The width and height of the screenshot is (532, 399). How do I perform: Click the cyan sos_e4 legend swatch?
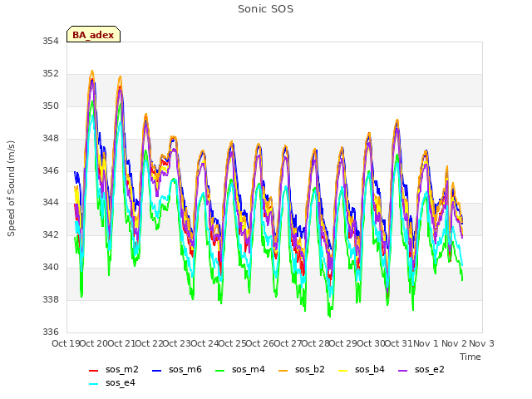94,384
